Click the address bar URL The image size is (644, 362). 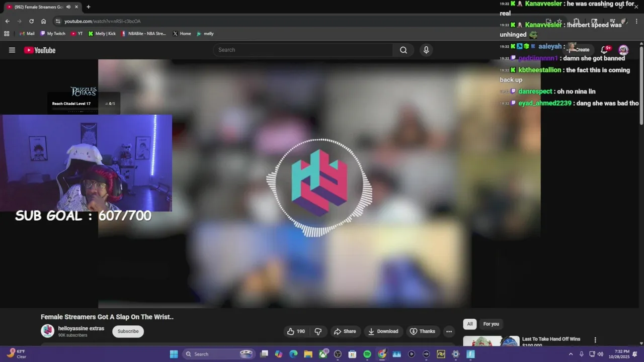[x=103, y=21]
